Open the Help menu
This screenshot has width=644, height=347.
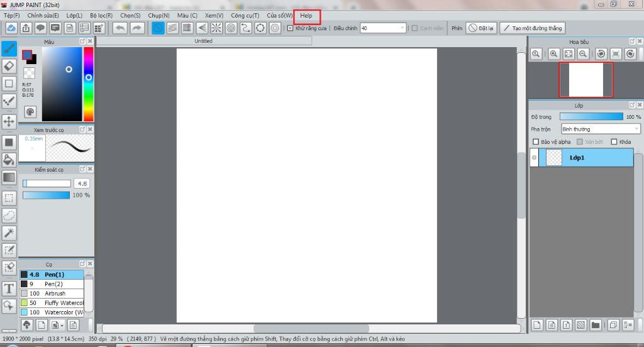click(306, 15)
